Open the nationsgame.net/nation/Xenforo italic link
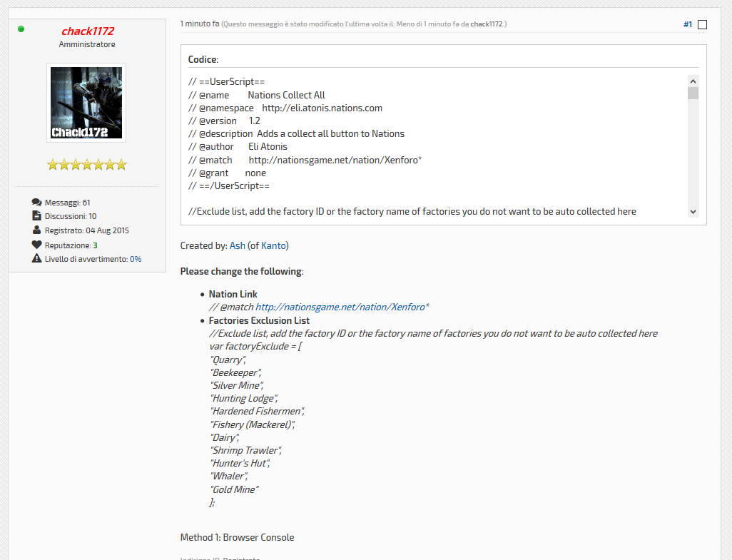The width and height of the screenshot is (732, 560). [340, 307]
